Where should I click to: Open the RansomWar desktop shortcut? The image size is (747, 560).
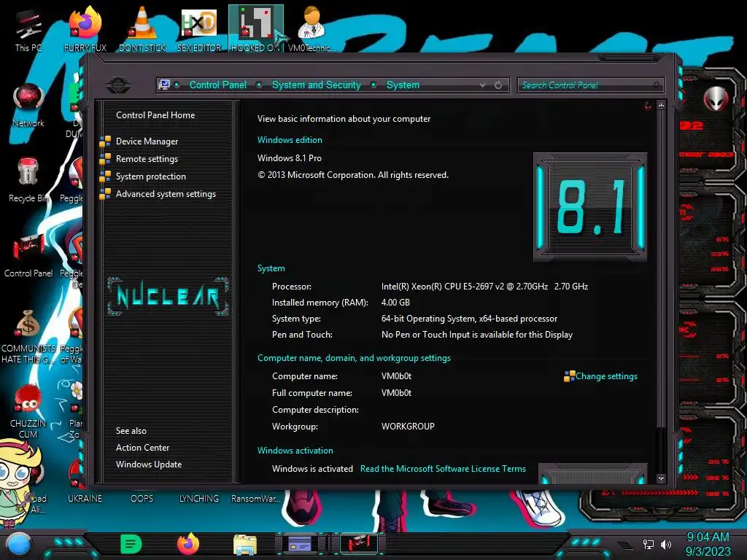point(256,499)
